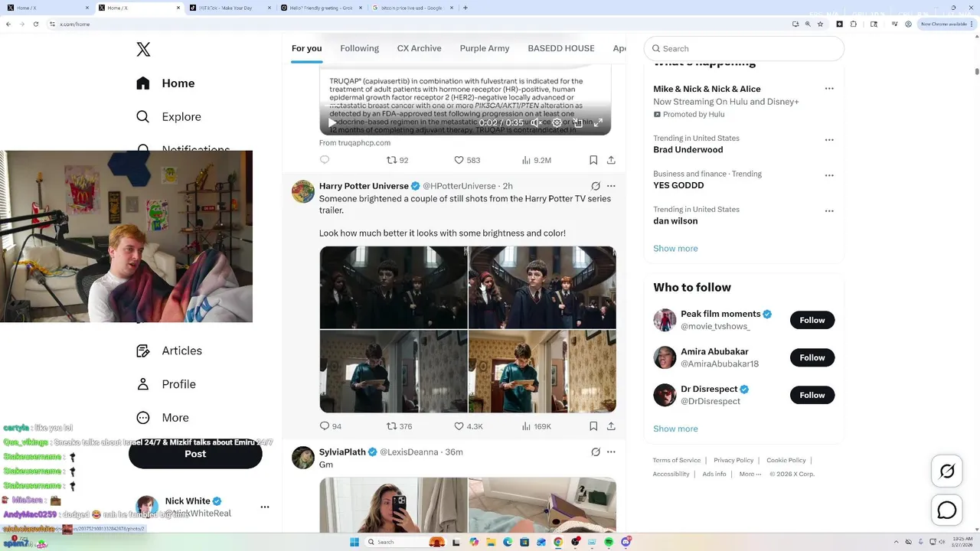View analytics of ad post with 9.2M views
This screenshot has width=980, height=551.
[536, 160]
